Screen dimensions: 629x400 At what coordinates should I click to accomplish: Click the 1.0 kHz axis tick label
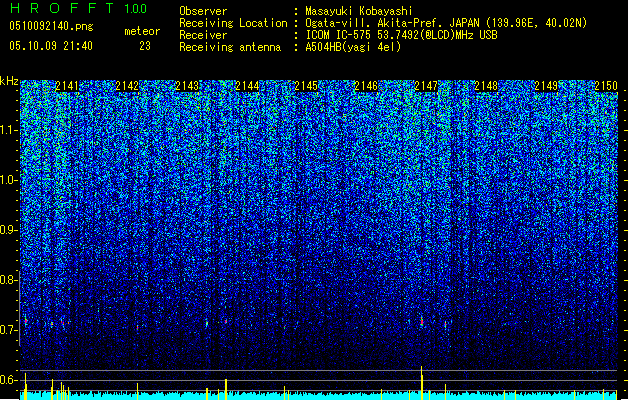tap(9, 180)
